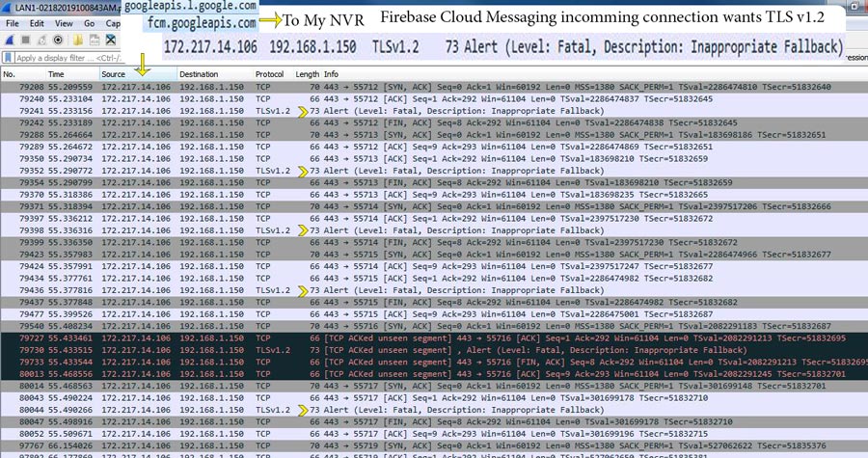Open the View menu
868x458 pixels.
pyautogui.click(x=64, y=23)
